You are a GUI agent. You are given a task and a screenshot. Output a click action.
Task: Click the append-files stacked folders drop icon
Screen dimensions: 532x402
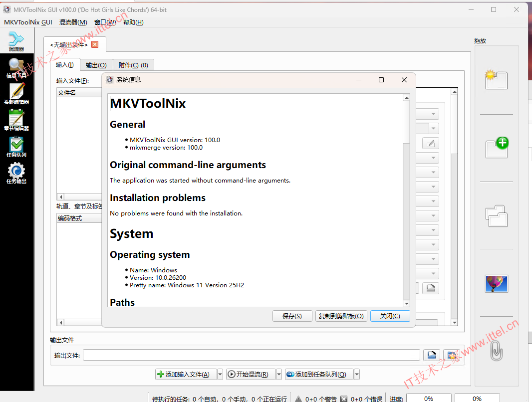click(497, 216)
